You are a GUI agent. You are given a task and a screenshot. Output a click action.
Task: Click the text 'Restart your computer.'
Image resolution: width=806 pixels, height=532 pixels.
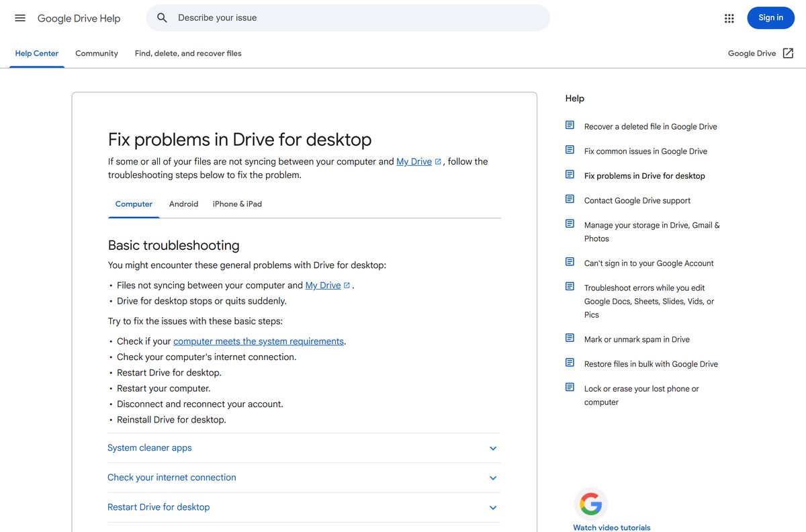[164, 388]
